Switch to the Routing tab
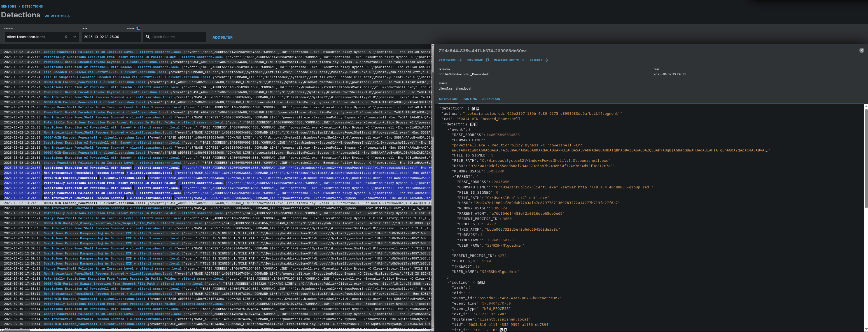This screenshot has height=332, width=868. click(469, 99)
